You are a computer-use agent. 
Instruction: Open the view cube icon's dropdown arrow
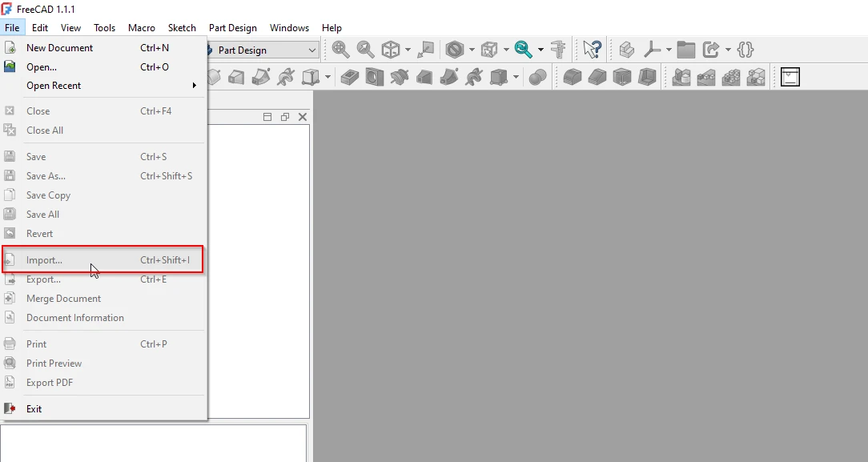pos(408,50)
